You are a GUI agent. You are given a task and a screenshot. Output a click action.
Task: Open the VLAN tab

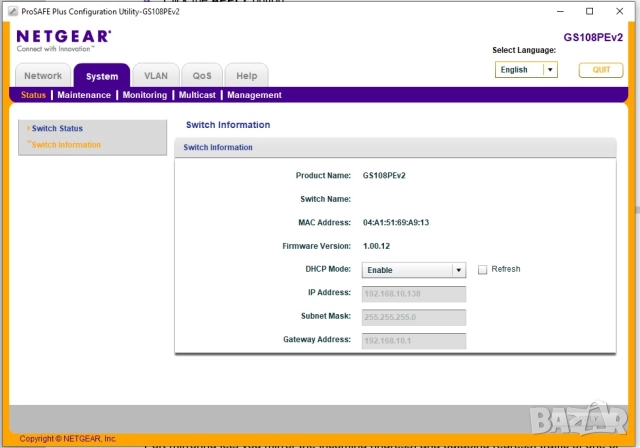(156, 76)
